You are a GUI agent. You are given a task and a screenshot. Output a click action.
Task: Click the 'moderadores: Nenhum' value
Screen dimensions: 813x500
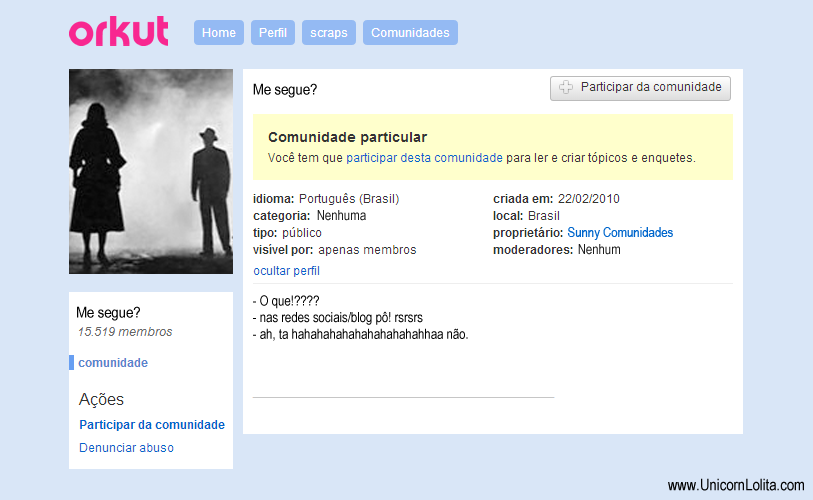(599, 249)
